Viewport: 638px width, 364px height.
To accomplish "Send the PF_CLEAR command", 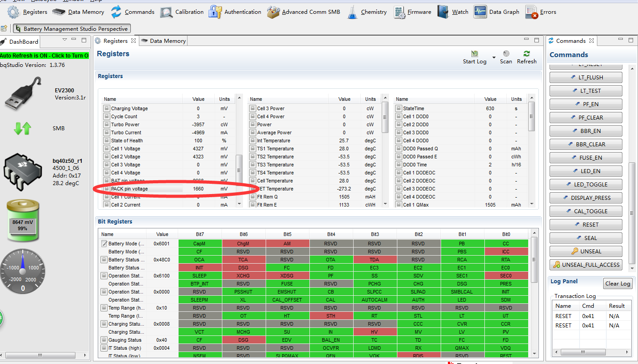I will [x=586, y=118].
